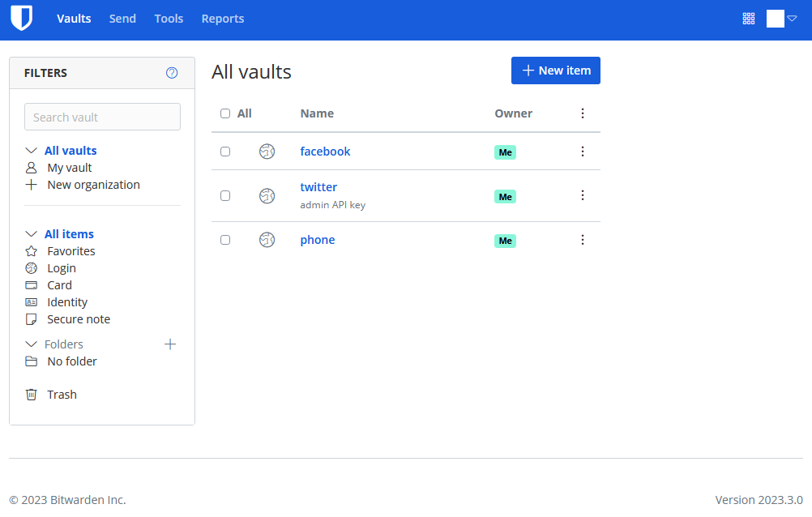Click the filters help question mark

172,72
